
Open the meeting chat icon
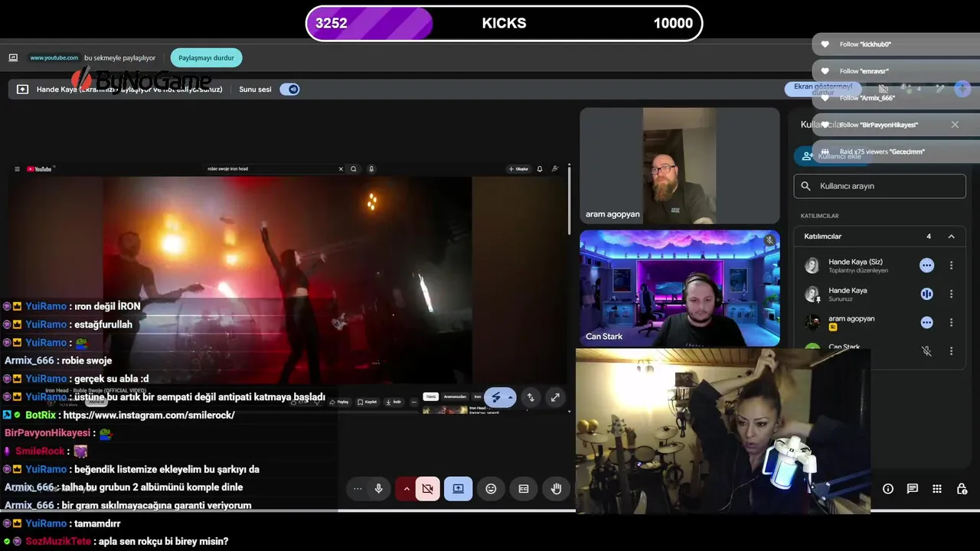[913, 489]
